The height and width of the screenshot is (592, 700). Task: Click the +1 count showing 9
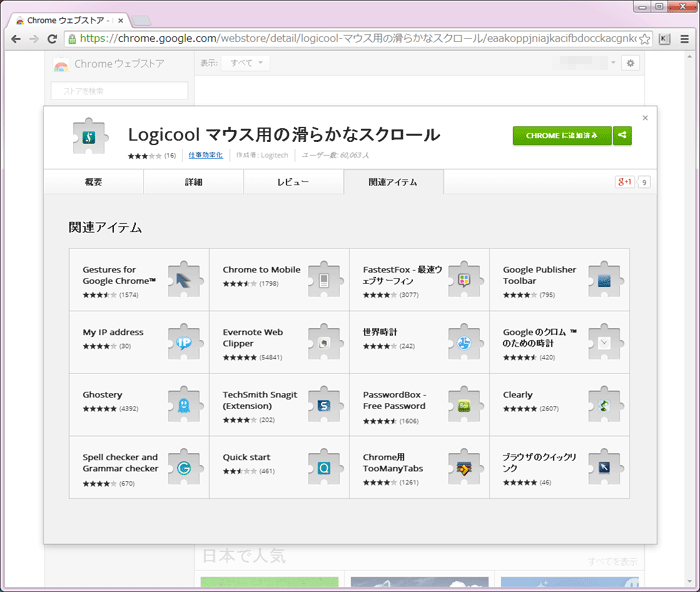[x=644, y=182]
